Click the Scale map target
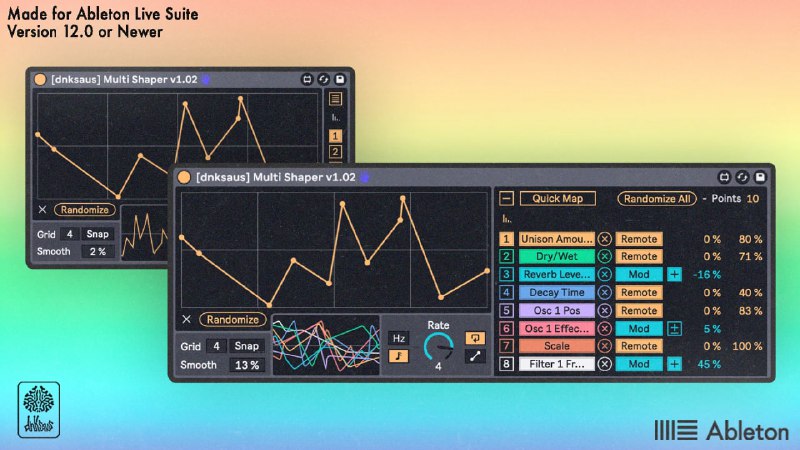Image resolution: width=800 pixels, height=450 pixels. click(x=557, y=346)
